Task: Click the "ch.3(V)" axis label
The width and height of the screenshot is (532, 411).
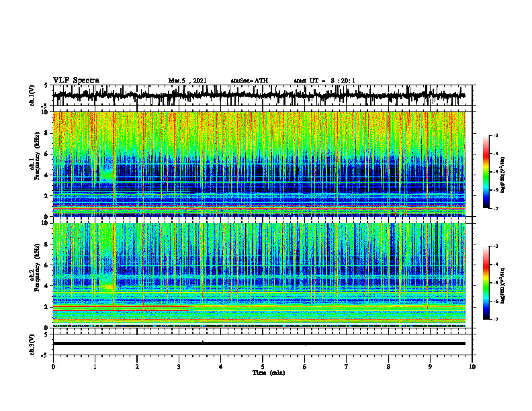Action: point(32,345)
